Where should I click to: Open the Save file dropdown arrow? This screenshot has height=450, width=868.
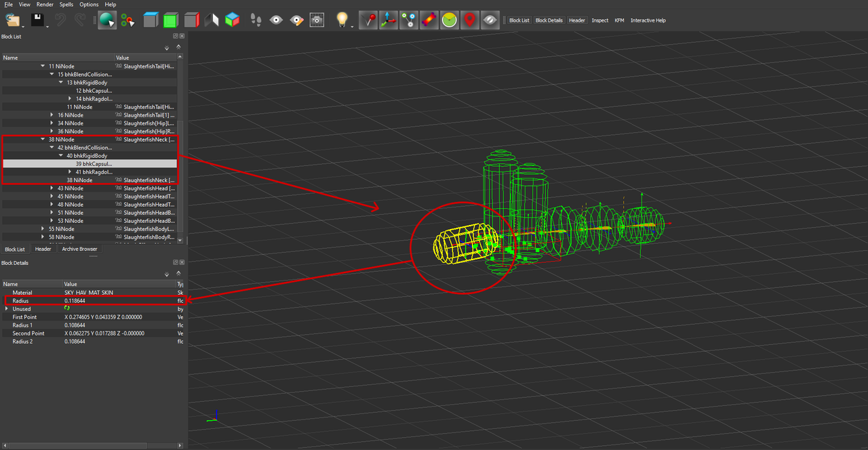47,26
